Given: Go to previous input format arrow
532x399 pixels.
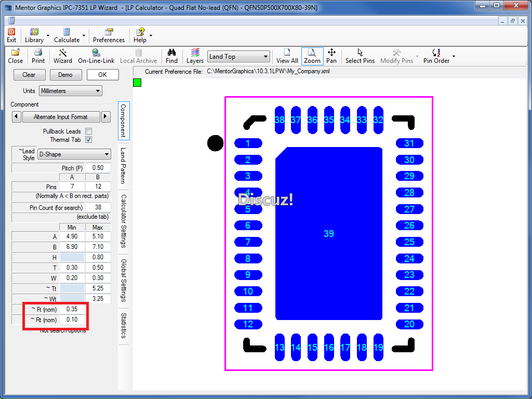Looking at the screenshot, I should [x=16, y=117].
